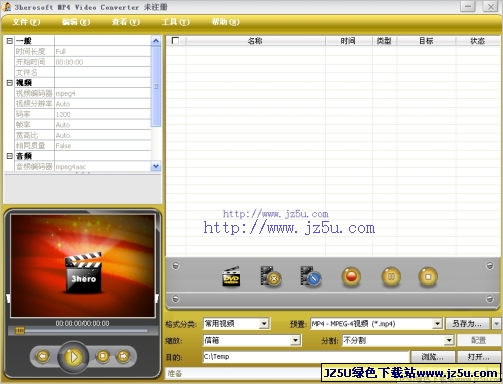This screenshot has width=503, height=384.
Task: Select the 音频编码器 value 'mpeg4aac'
Action: coord(103,166)
